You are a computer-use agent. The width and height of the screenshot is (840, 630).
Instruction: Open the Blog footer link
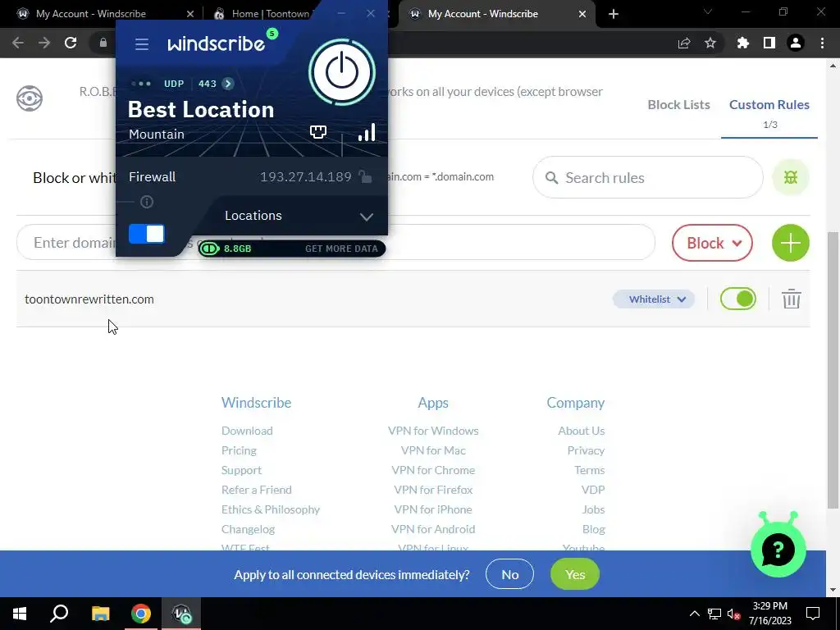(594, 529)
